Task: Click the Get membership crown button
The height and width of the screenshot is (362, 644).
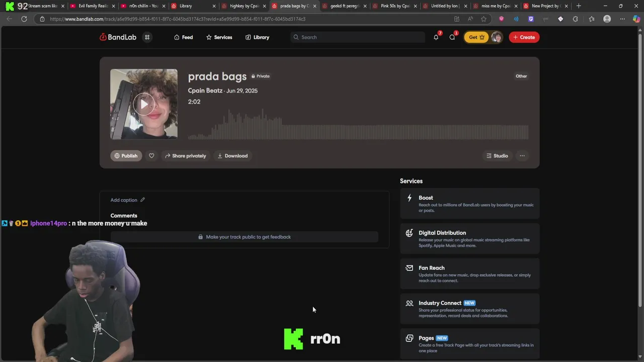Action: click(476, 37)
